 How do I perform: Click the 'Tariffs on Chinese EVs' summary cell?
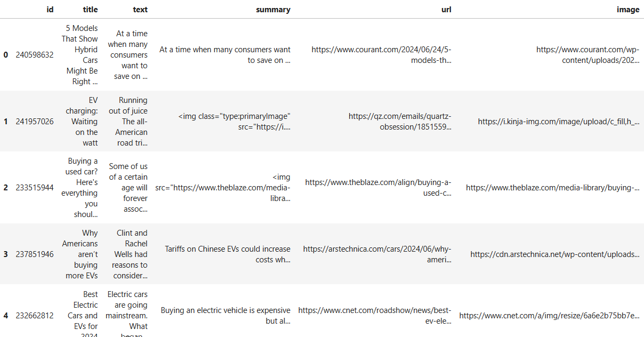tap(228, 254)
